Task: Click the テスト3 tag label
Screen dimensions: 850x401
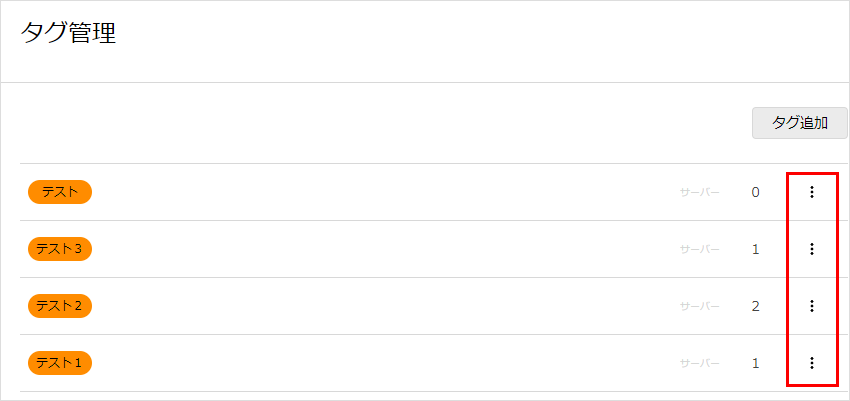Action: click(60, 249)
